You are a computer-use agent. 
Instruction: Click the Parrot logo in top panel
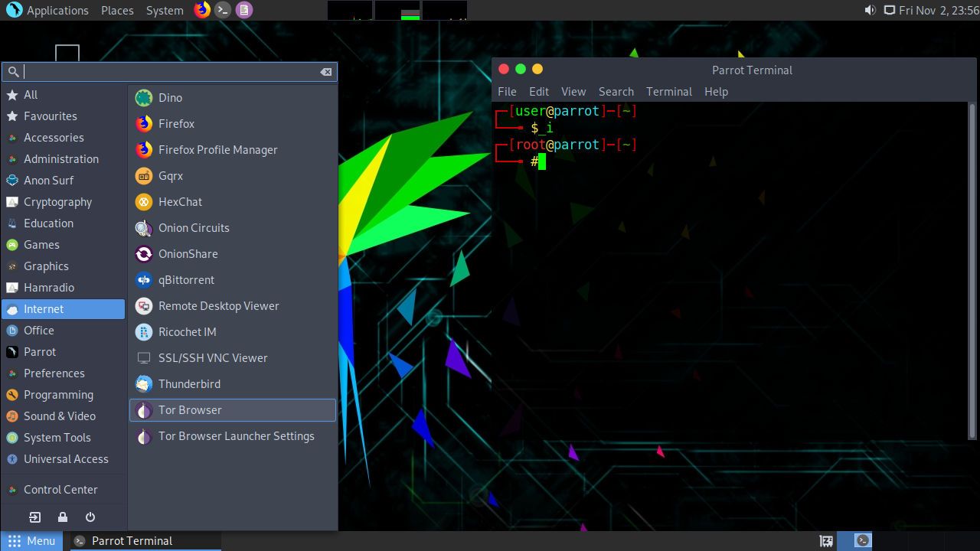pos(13,10)
